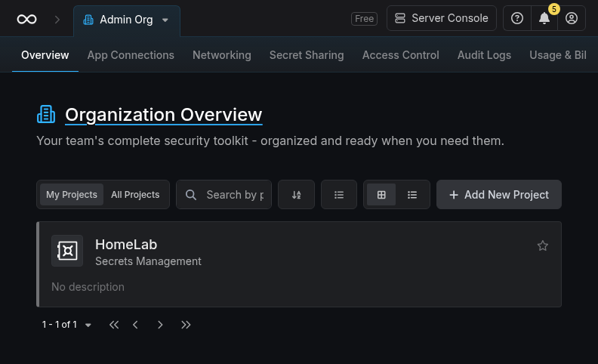Click Add New Project
This screenshot has width=598, height=364.
(x=499, y=195)
